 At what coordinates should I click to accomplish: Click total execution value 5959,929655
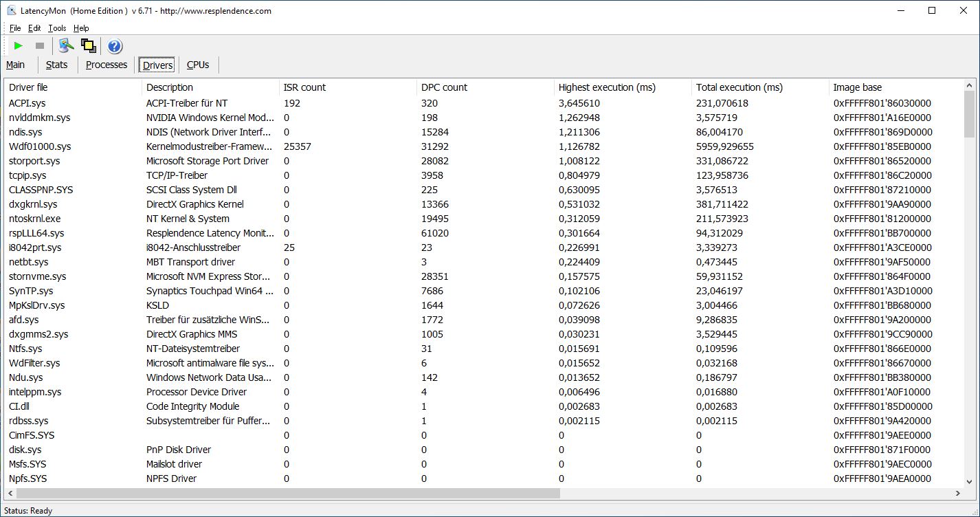pos(725,146)
